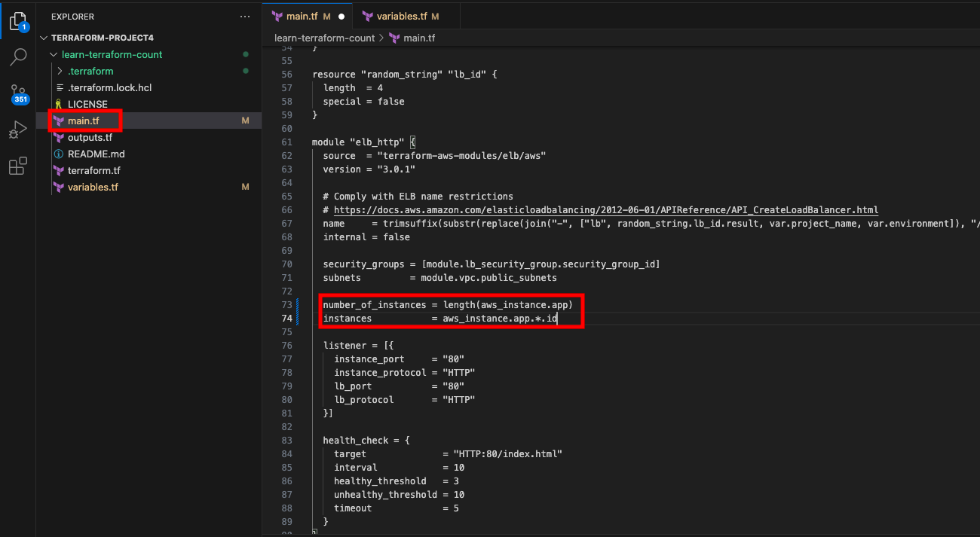Open variables.tf in the file tree
The width and height of the screenshot is (980, 537).
point(93,187)
